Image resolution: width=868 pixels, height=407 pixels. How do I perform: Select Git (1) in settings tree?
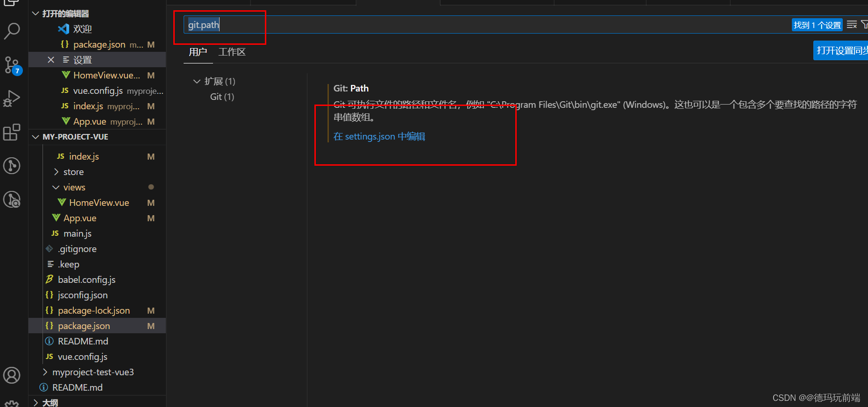222,97
